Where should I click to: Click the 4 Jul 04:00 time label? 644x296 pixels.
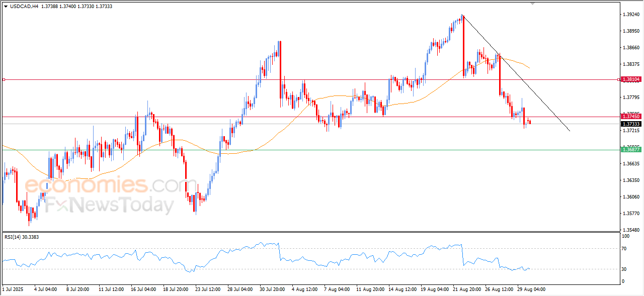46,289
